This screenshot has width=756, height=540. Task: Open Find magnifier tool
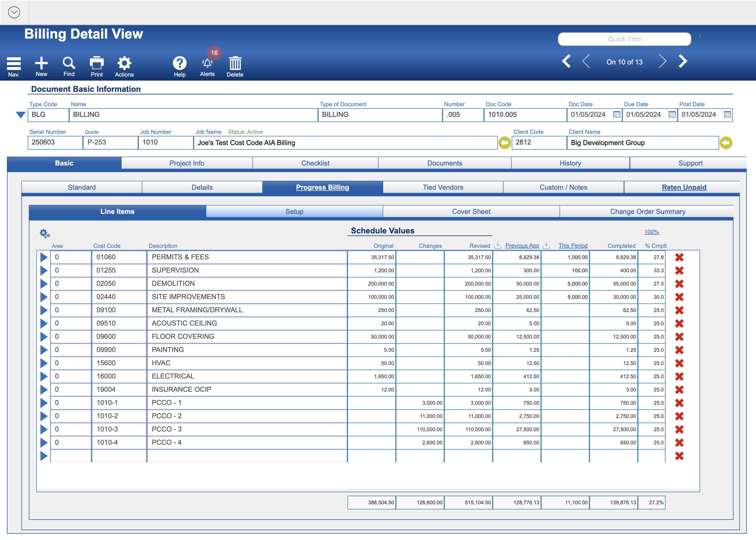pyautogui.click(x=69, y=66)
